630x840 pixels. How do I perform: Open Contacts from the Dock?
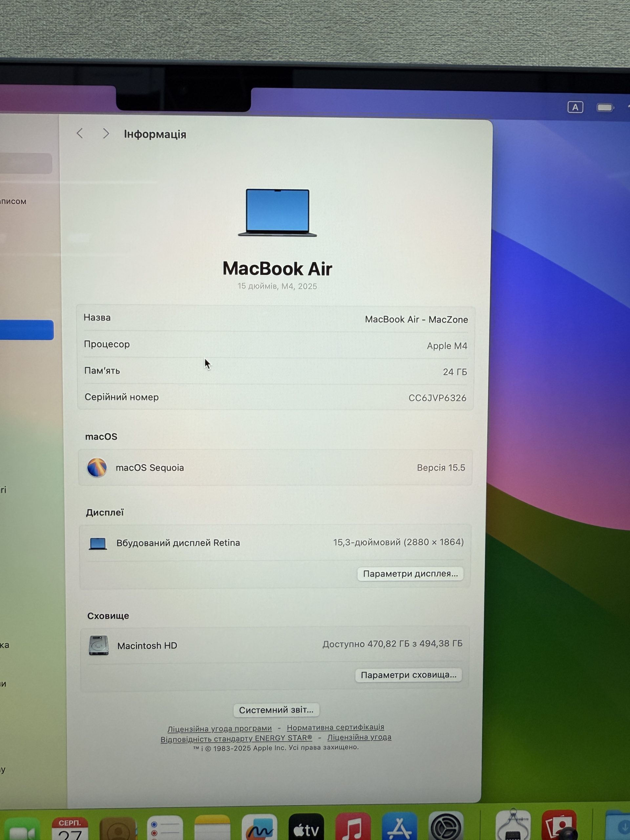pyautogui.click(x=118, y=828)
